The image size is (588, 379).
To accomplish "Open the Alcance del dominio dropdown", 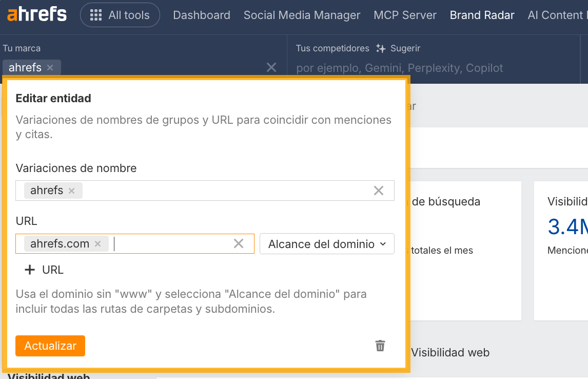I will (x=327, y=243).
